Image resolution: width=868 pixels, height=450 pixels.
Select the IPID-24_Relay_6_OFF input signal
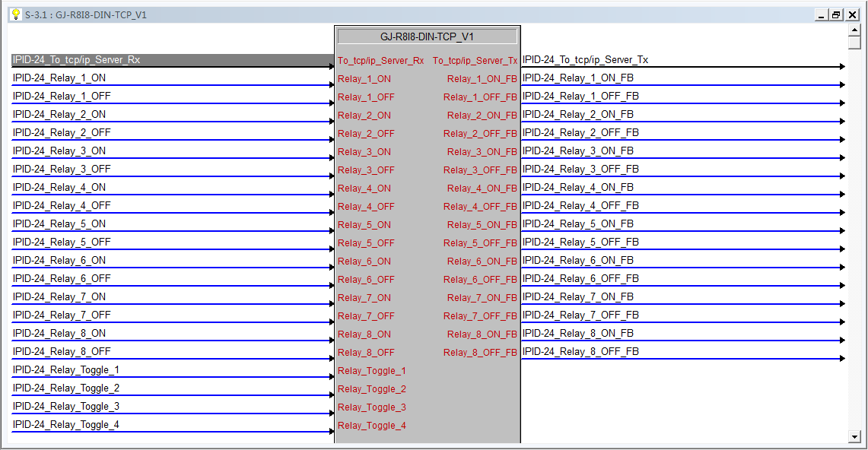172,279
